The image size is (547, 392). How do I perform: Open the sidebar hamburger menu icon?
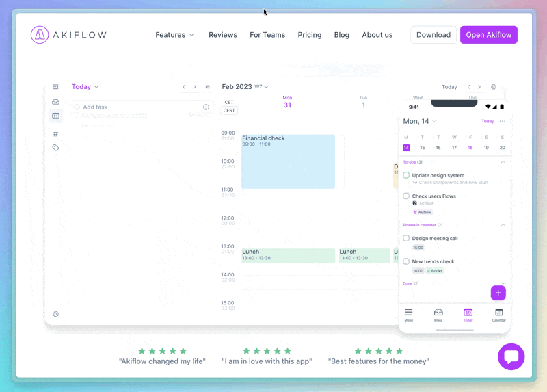55,87
